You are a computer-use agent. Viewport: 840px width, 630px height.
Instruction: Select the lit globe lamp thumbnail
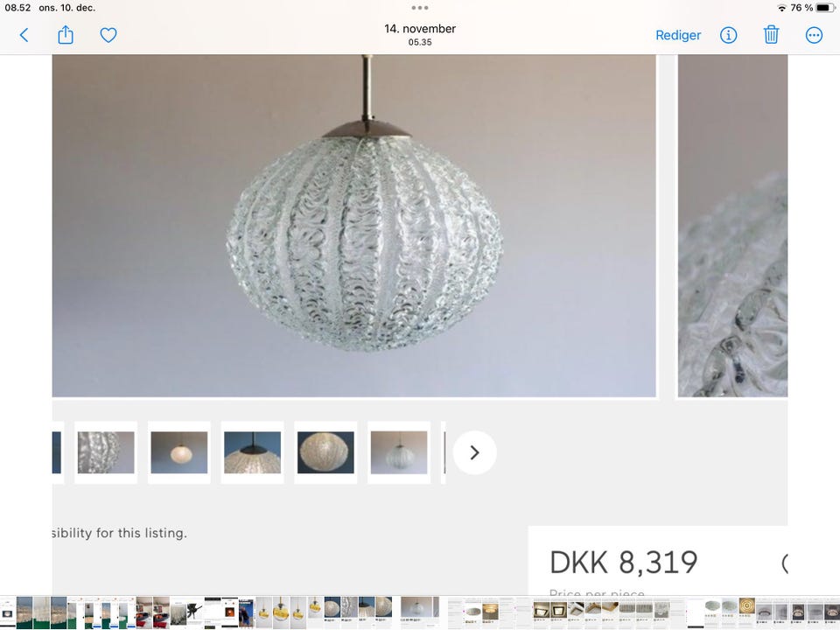(x=178, y=452)
